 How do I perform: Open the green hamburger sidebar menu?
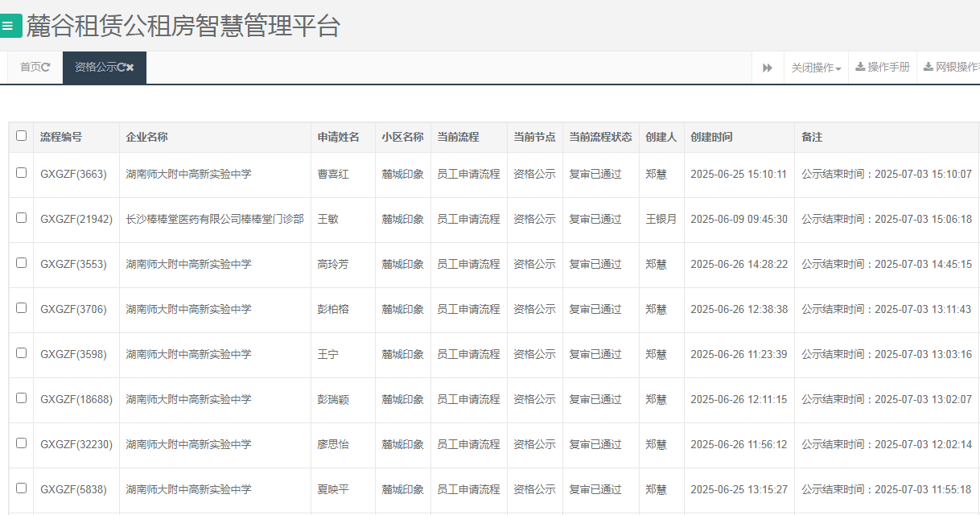click(9, 26)
